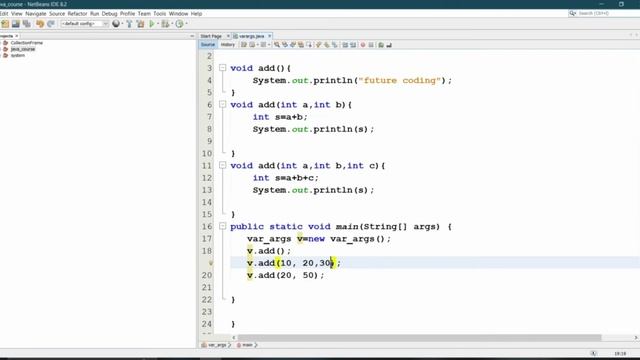This screenshot has width=640, height=360.
Task: Open the browser globe dropdown arrow
Action: [122, 24]
